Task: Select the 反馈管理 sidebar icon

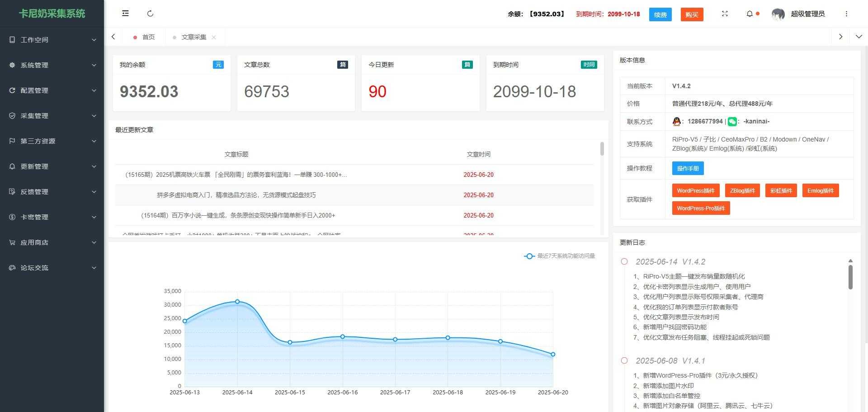Action: click(x=12, y=192)
